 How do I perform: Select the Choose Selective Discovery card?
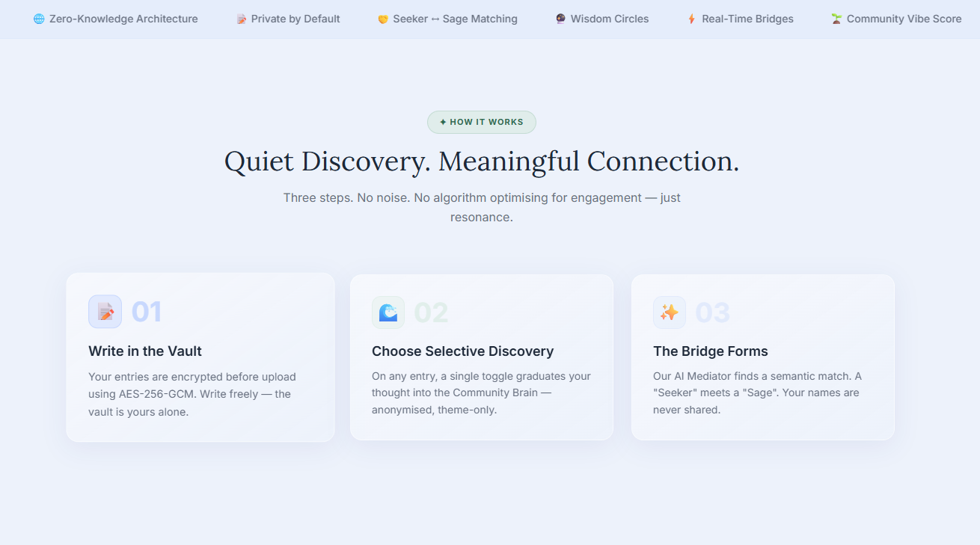pos(481,357)
